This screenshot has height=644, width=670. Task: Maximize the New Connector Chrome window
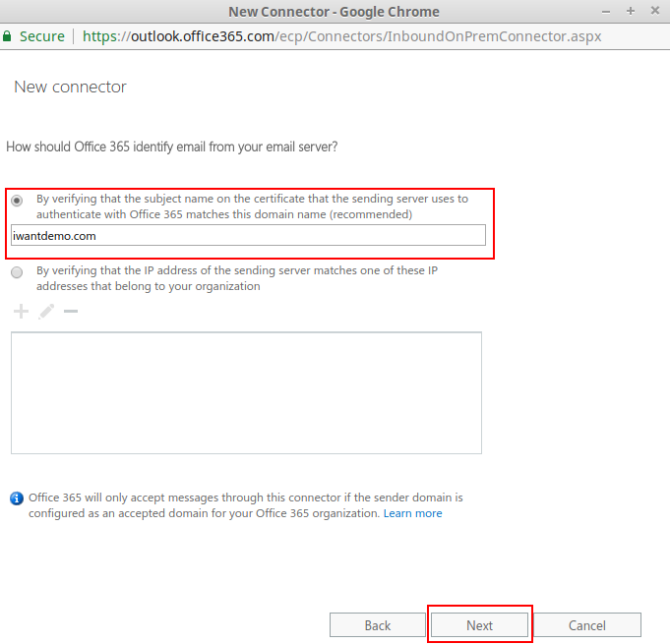point(631,11)
